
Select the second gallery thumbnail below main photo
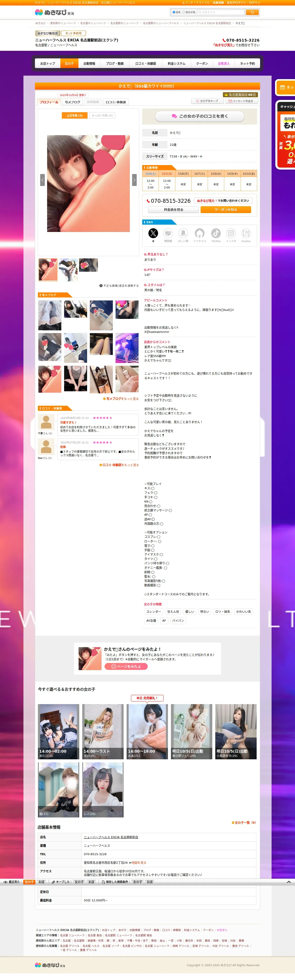click(68, 270)
